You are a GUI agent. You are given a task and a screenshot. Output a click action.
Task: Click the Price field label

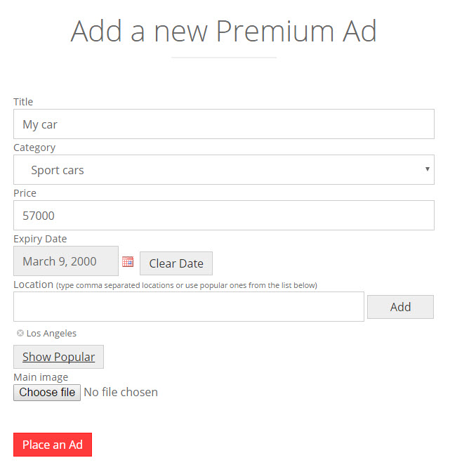25,193
